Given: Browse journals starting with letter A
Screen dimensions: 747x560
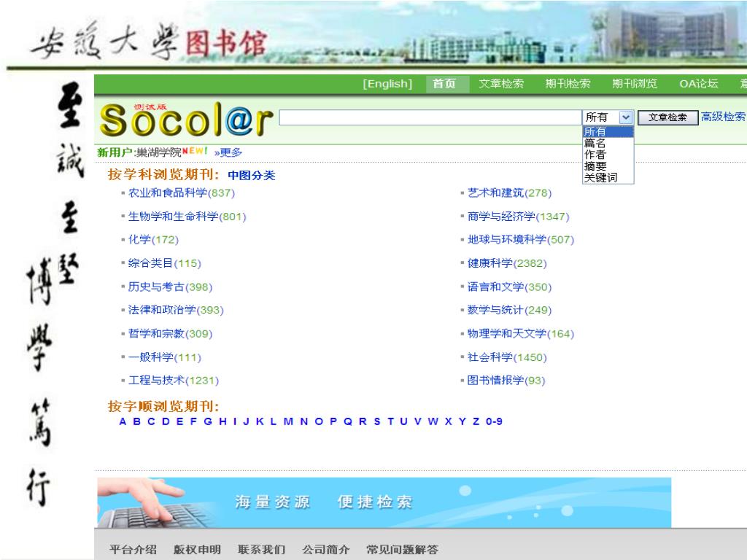Looking at the screenshot, I should (123, 421).
